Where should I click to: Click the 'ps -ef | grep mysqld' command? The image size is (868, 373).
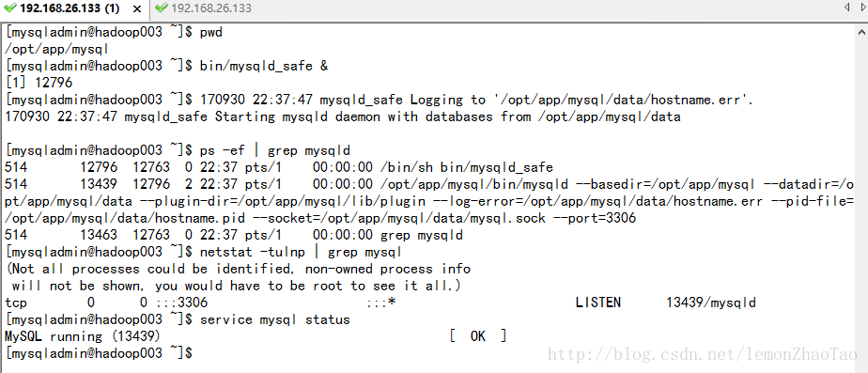click(x=275, y=150)
